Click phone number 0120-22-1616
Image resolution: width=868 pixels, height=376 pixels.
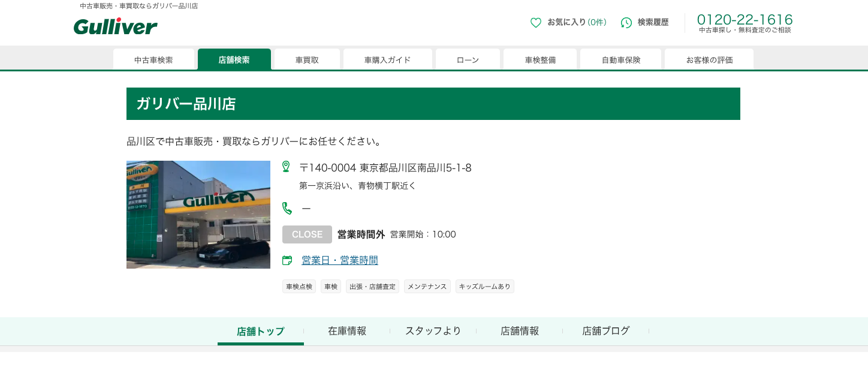[745, 19]
